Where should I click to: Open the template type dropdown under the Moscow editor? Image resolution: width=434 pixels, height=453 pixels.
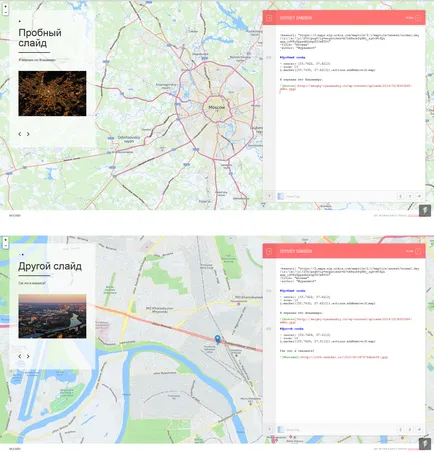tap(288, 196)
